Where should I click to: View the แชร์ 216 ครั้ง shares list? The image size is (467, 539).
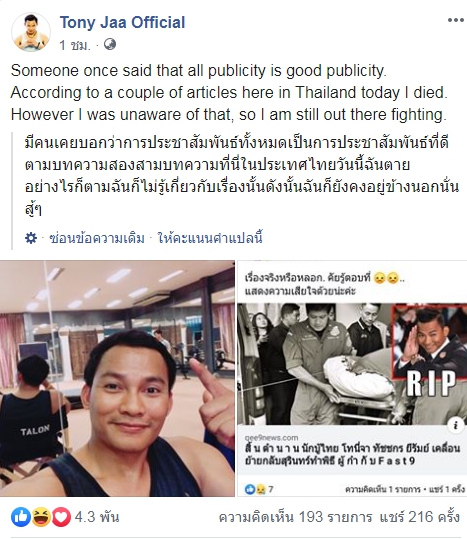click(x=420, y=517)
